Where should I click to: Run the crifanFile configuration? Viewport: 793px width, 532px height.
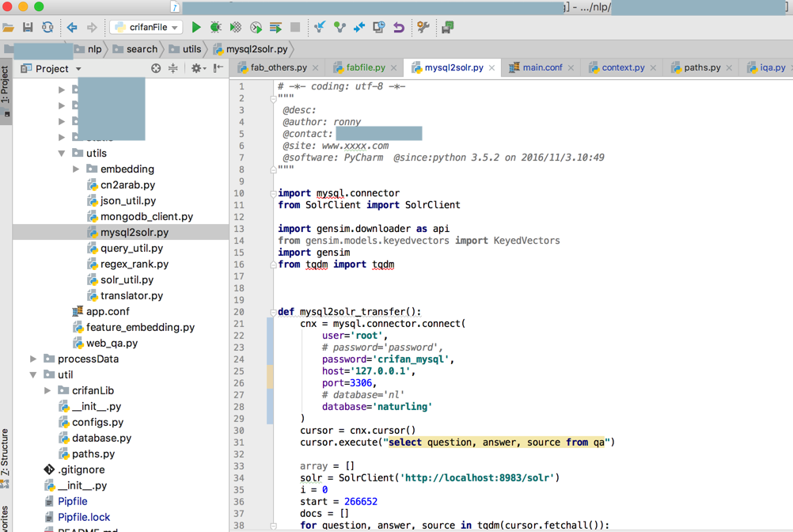(x=196, y=27)
